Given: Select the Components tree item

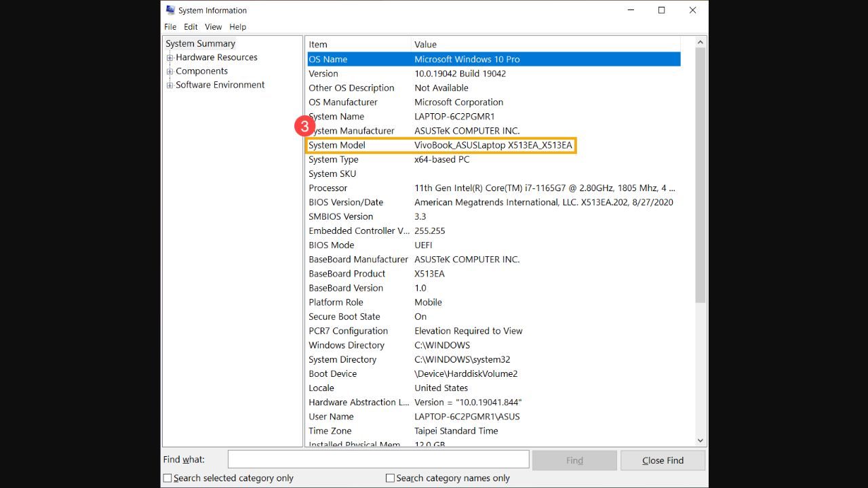Looking at the screenshot, I should point(201,71).
